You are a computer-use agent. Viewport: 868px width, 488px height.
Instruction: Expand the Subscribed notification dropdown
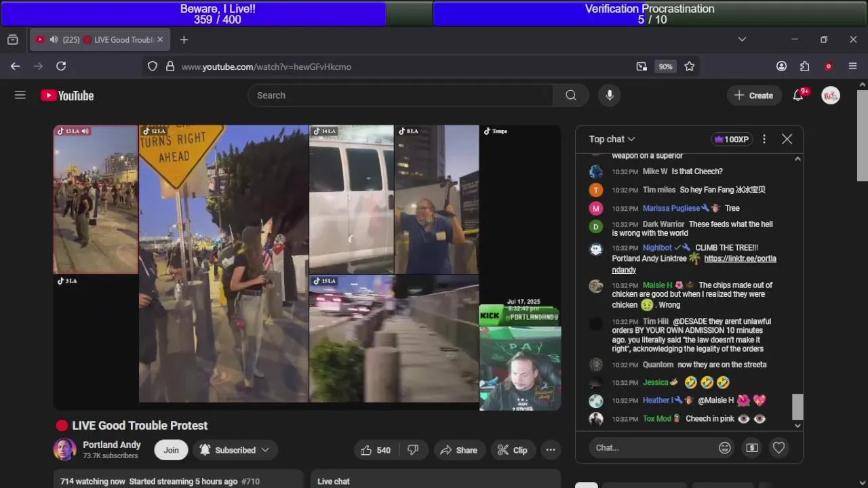235,450
